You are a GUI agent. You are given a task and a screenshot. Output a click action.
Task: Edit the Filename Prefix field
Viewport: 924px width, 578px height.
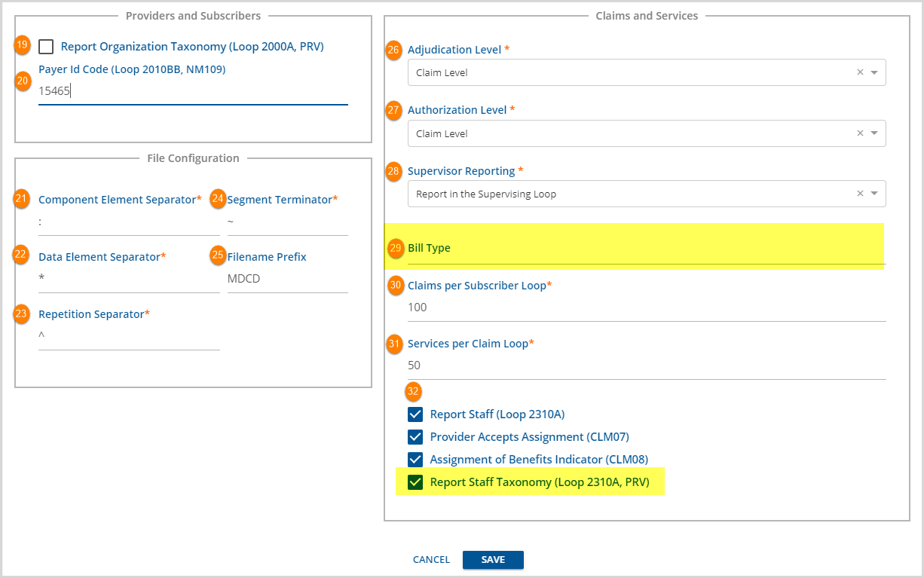[286, 277]
